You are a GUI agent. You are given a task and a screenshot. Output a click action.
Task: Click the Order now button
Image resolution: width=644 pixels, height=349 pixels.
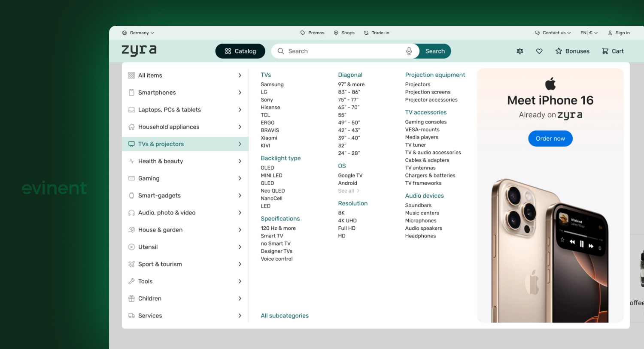click(550, 138)
